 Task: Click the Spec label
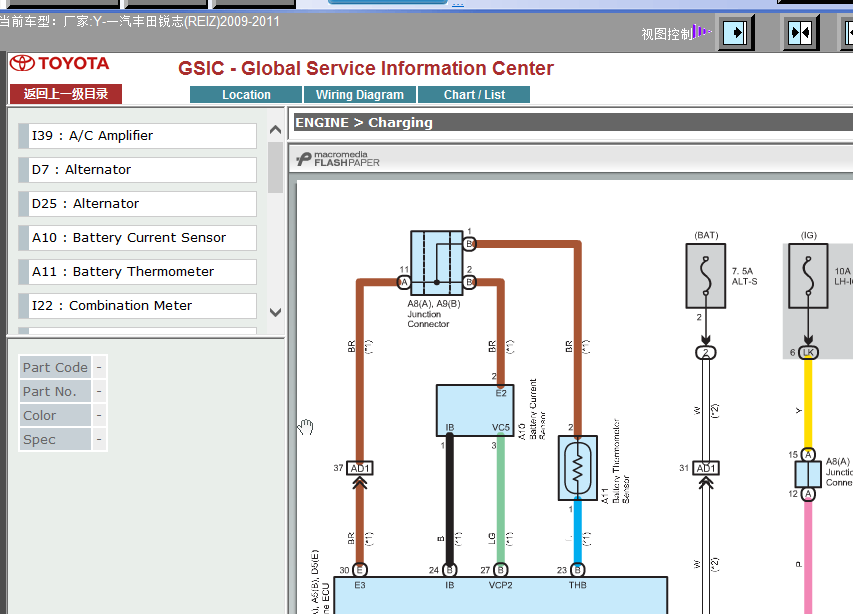pyautogui.click(x=55, y=439)
